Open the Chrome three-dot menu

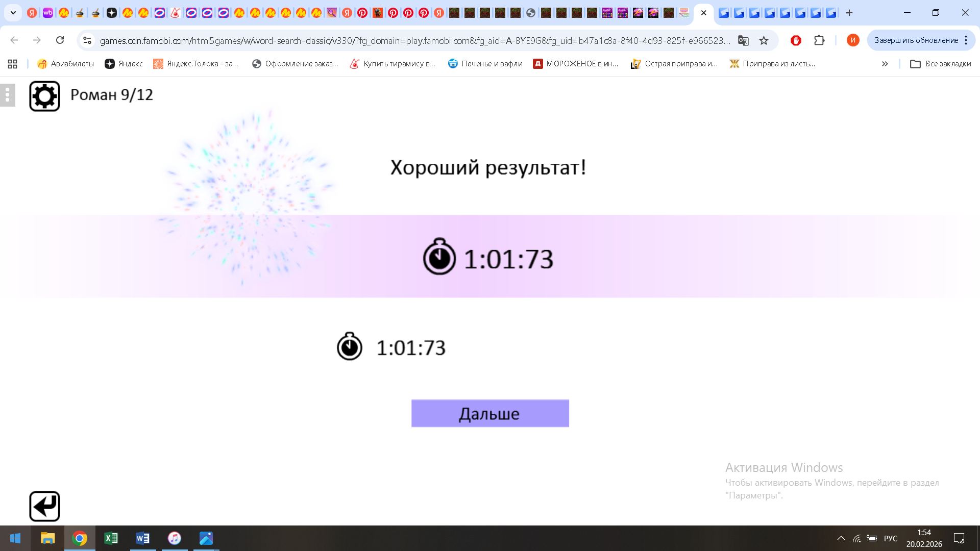pyautogui.click(x=966, y=40)
